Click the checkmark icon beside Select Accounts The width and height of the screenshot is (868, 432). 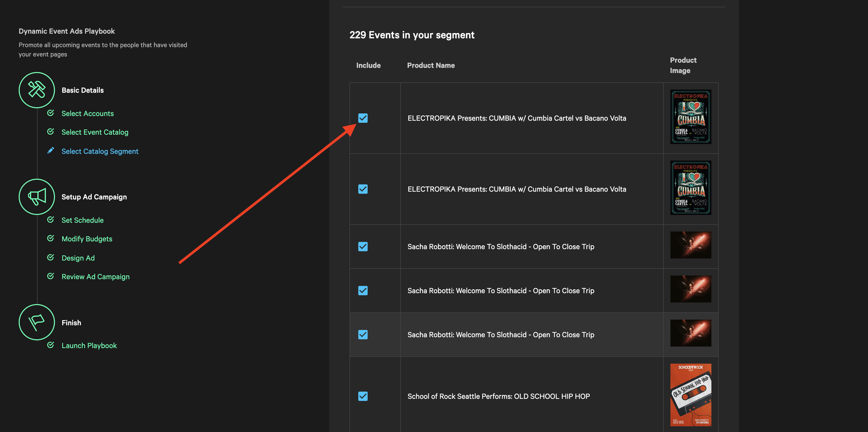coord(51,113)
